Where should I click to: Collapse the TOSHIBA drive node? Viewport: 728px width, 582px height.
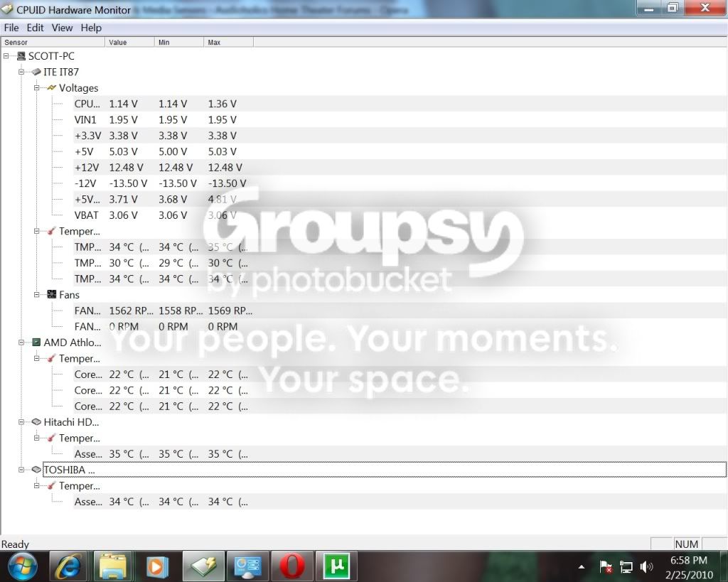point(21,470)
